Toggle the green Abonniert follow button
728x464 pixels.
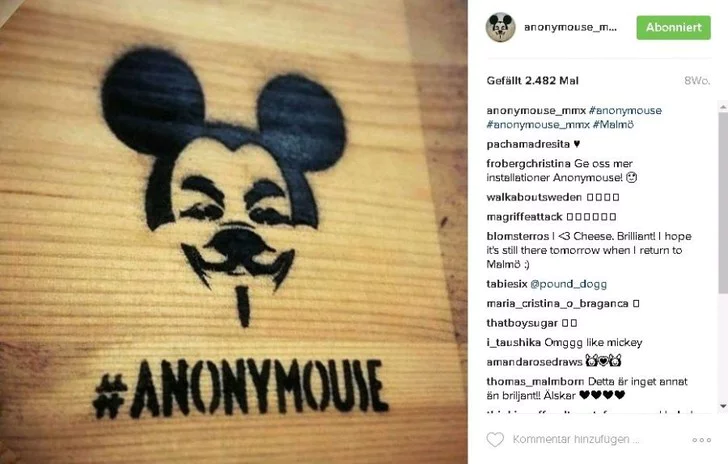tap(673, 27)
